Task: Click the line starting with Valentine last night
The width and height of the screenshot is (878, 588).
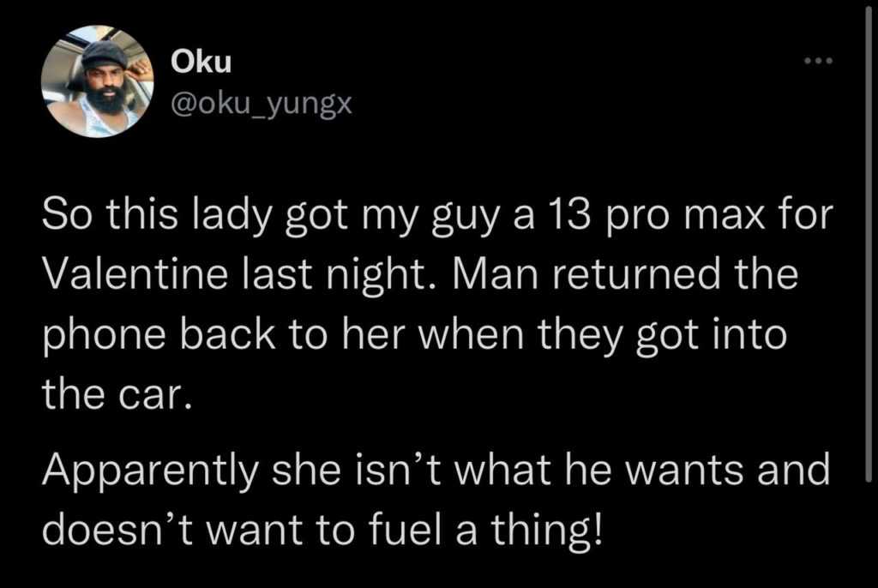Action: 420,275
